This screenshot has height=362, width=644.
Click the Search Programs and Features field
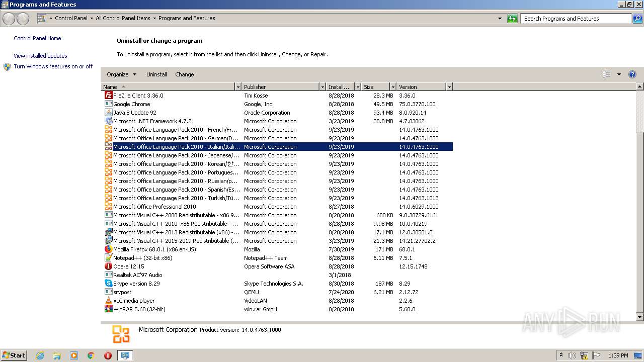click(576, 19)
